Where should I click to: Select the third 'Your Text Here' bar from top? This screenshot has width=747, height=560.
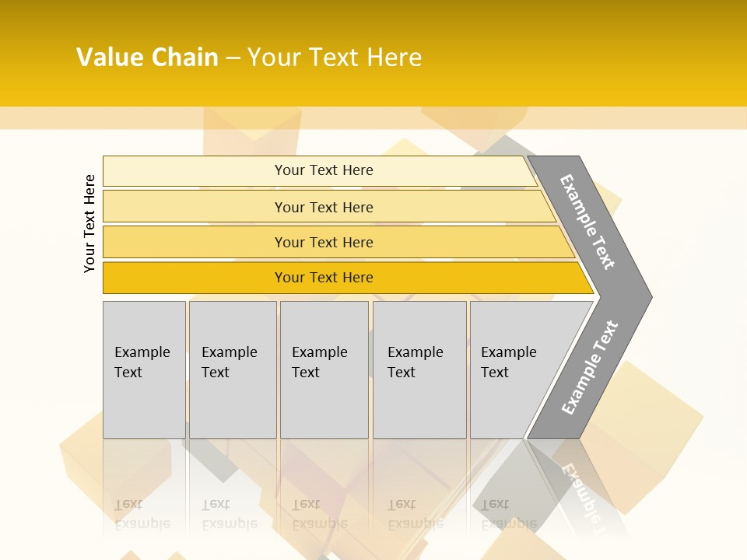pos(324,242)
